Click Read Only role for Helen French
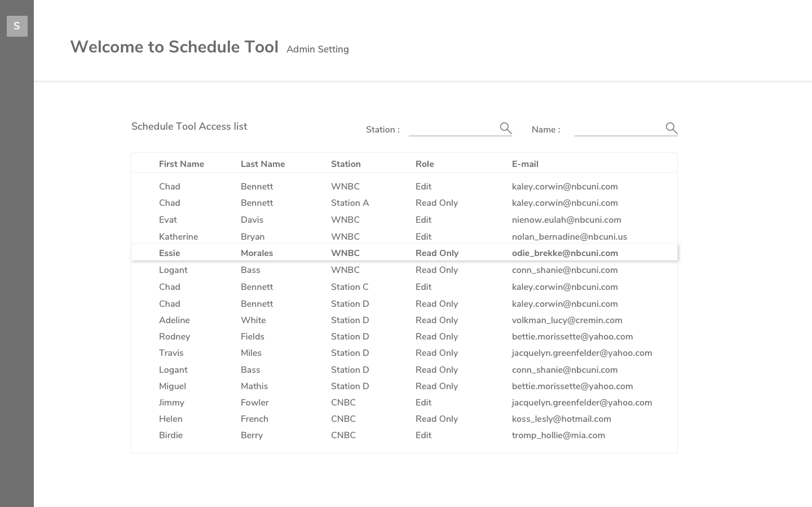 point(436,419)
